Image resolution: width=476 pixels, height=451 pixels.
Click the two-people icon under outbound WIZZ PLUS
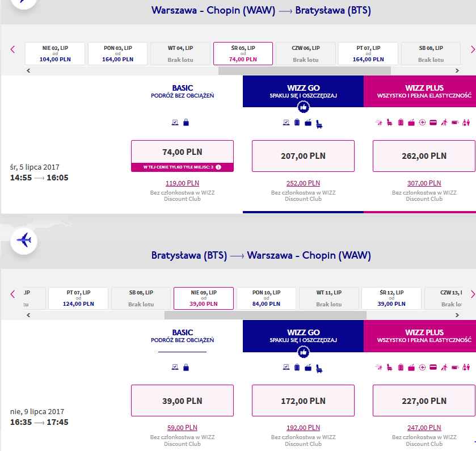coord(466,123)
